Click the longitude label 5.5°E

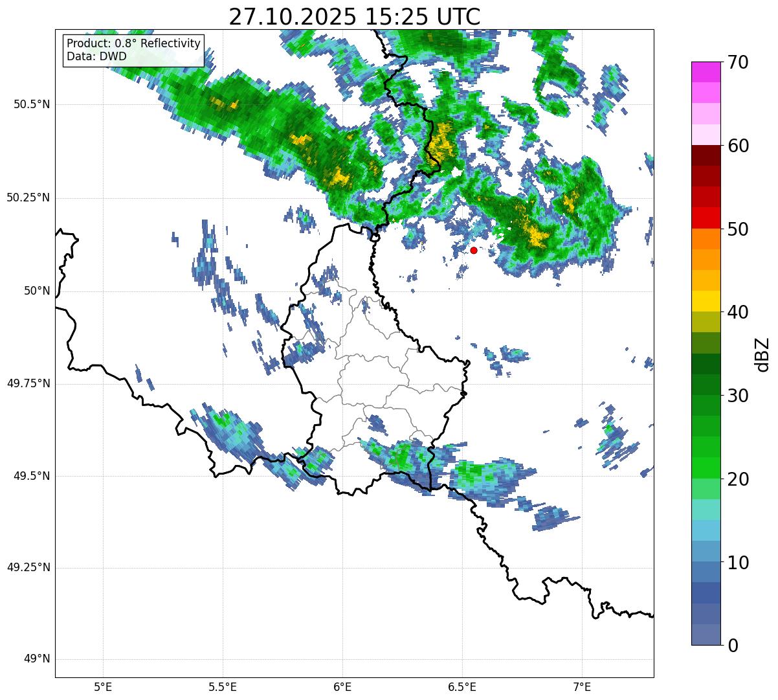point(223,686)
